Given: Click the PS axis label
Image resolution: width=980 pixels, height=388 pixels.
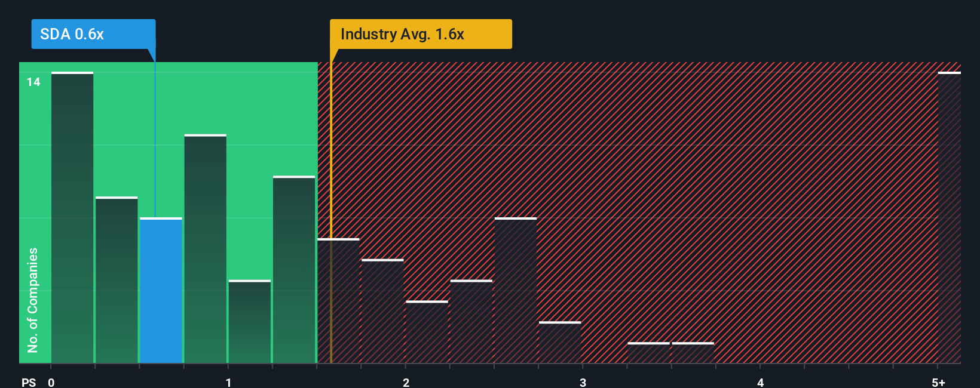Looking at the screenshot, I should (29, 383).
